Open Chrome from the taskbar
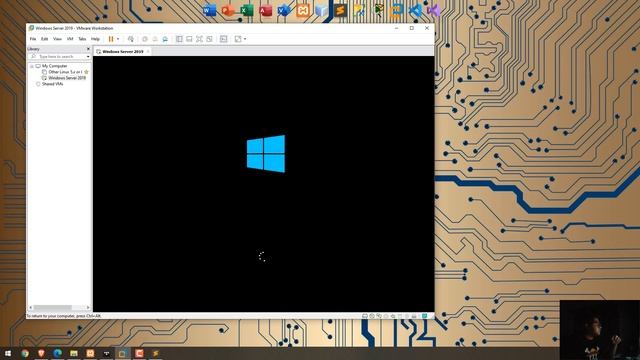This screenshot has width=640, height=360. click(x=25, y=353)
